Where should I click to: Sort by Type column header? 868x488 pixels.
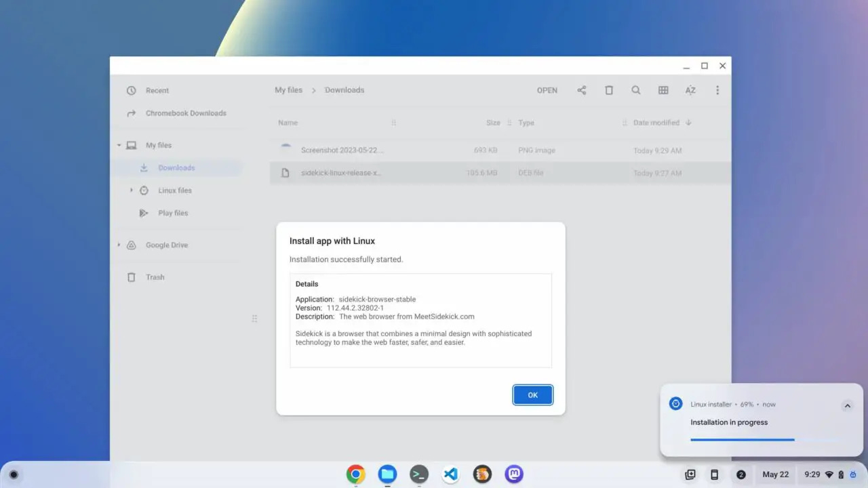tap(526, 123)
